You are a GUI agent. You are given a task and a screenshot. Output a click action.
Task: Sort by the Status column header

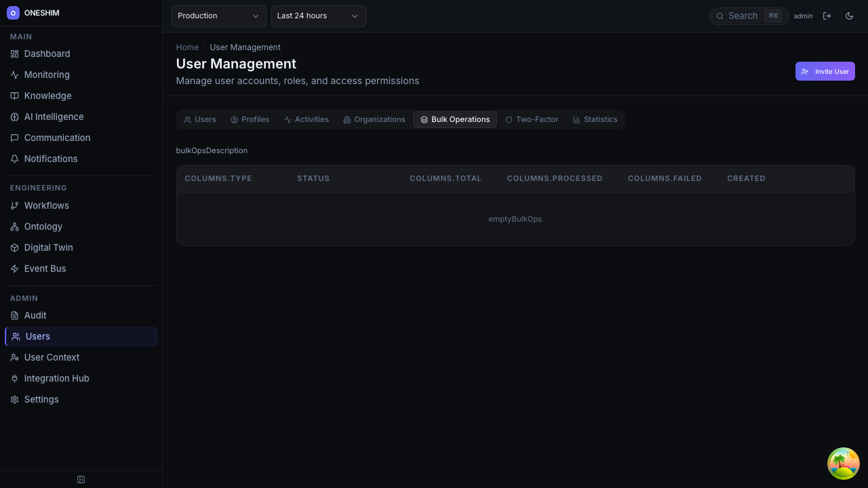click(x=313, y=178)
